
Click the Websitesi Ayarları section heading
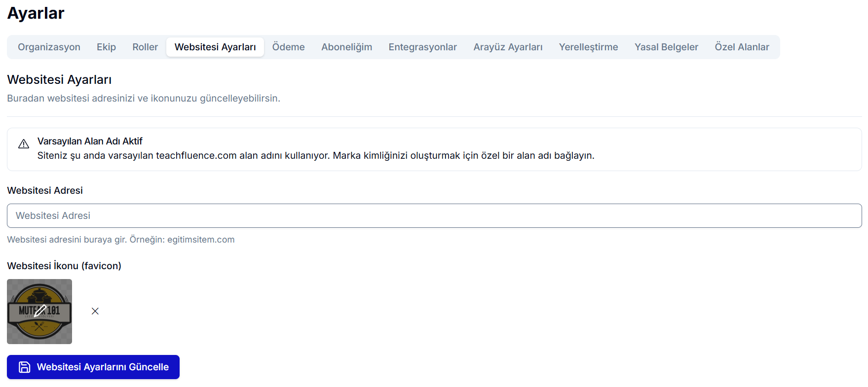pos(59,79)
